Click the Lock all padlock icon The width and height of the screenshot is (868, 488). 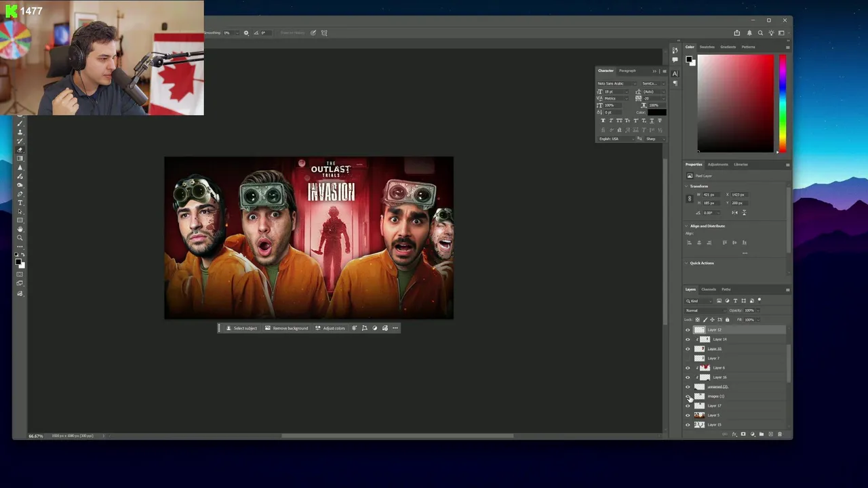(x=727, y=319)
